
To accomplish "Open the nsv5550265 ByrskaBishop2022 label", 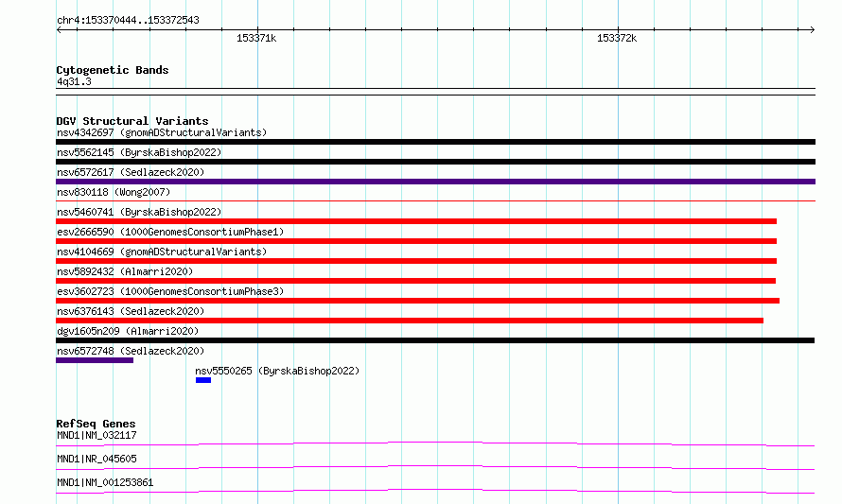I will point(277,371).
